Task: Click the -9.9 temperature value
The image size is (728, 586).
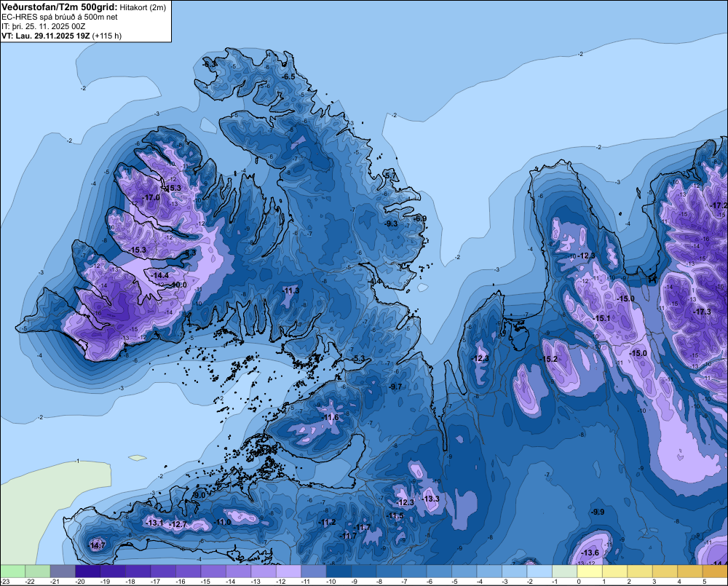Action: point(598,512)
